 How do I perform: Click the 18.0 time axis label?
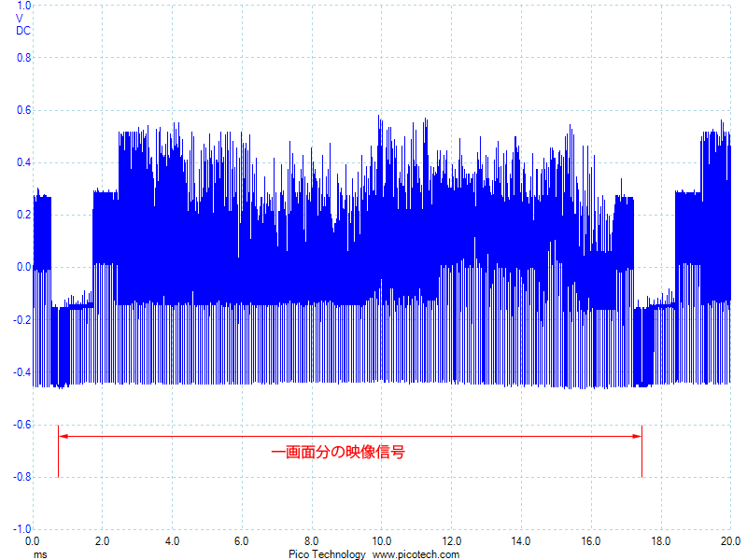661,541
